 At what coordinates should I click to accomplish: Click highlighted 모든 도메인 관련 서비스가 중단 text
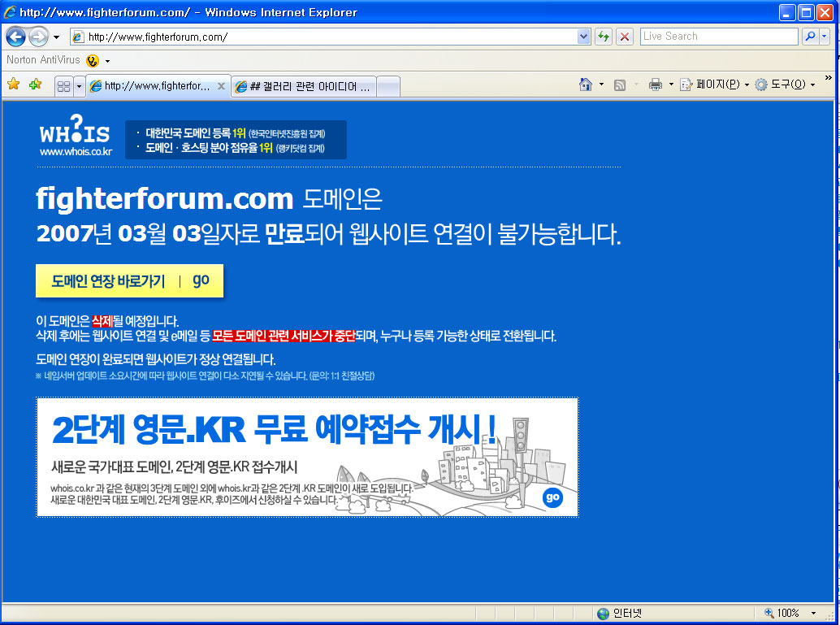click(284, 336)
